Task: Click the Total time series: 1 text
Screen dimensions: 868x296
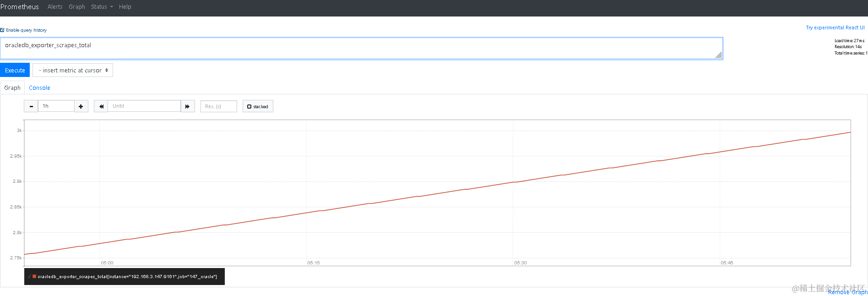Action: click(851, 53)
